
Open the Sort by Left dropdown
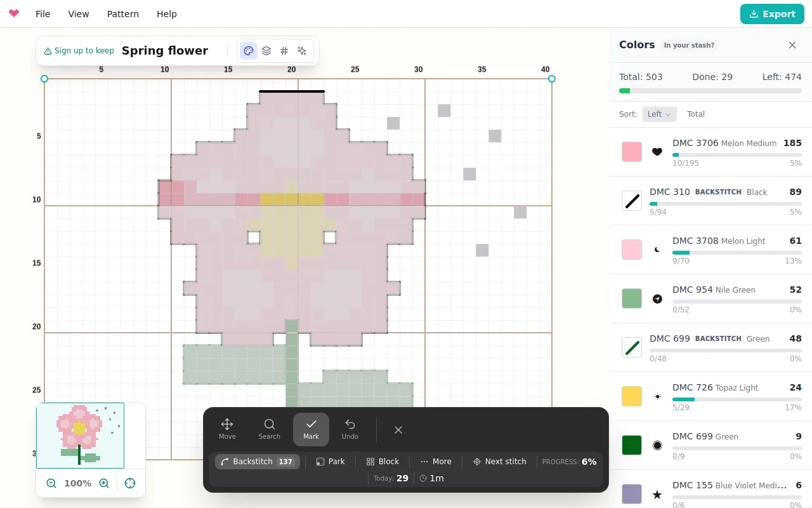[x=659, y=114]
